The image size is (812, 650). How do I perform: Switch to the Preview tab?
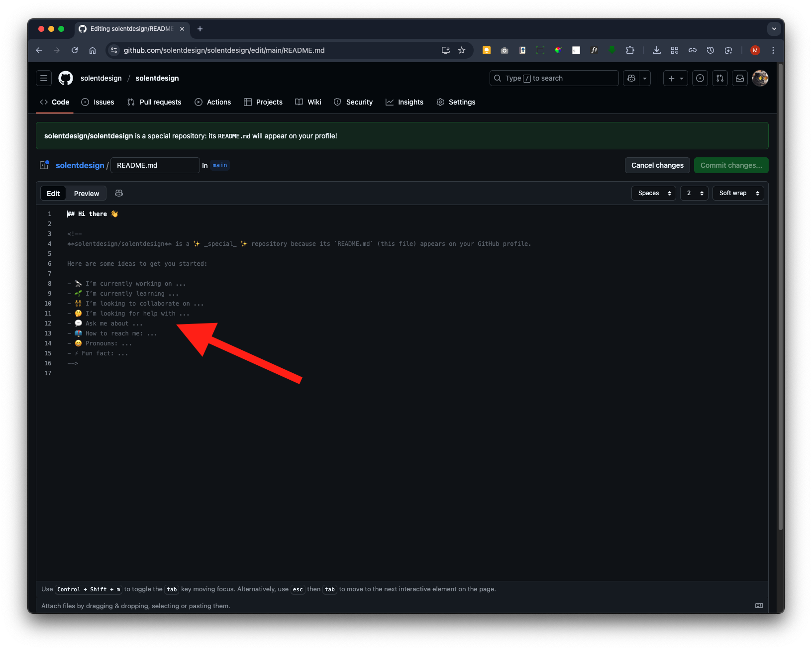[87, 194]
